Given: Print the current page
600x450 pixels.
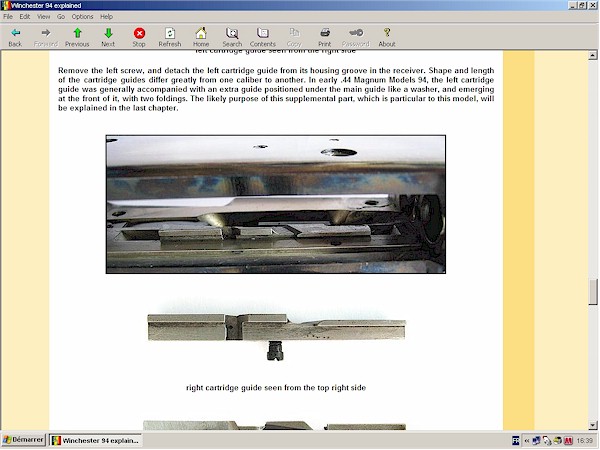Looking at the screenshot, I should click(x=324, y=37).
